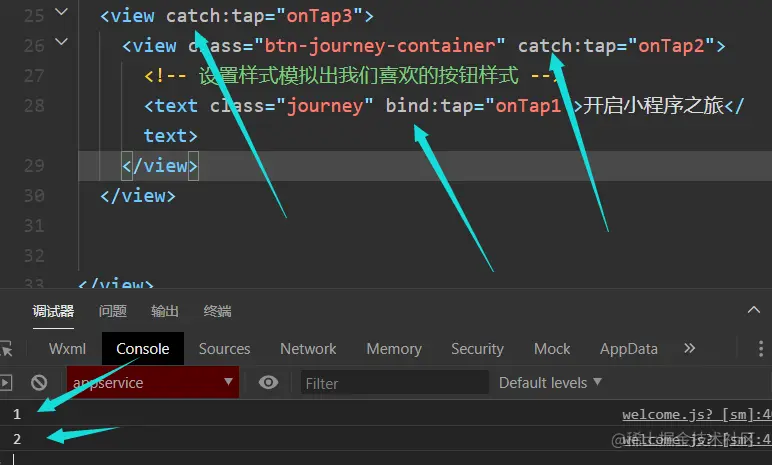772x465 pixels.
Task: Open the 问题 panel tab
Action: tap(113, 311)
